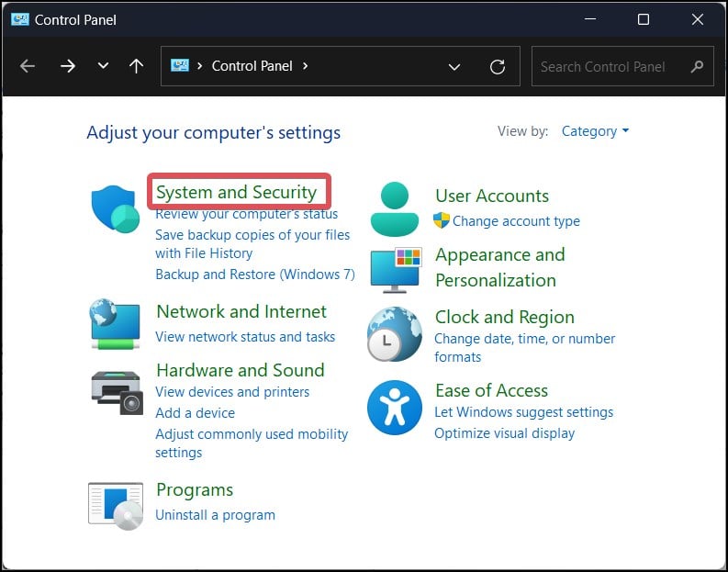Expand the address bar history dropdown
Screen dimensions: 728x572
454,66
